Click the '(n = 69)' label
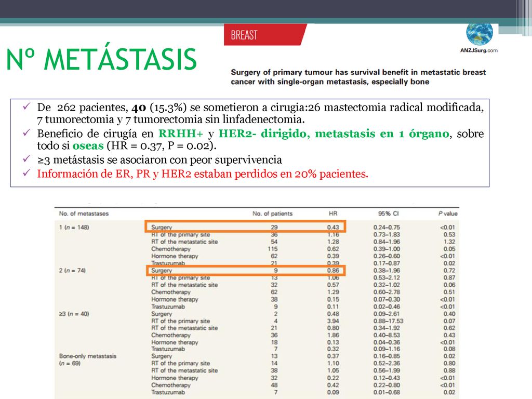532x399 pixels. click(x=70, y=363)
